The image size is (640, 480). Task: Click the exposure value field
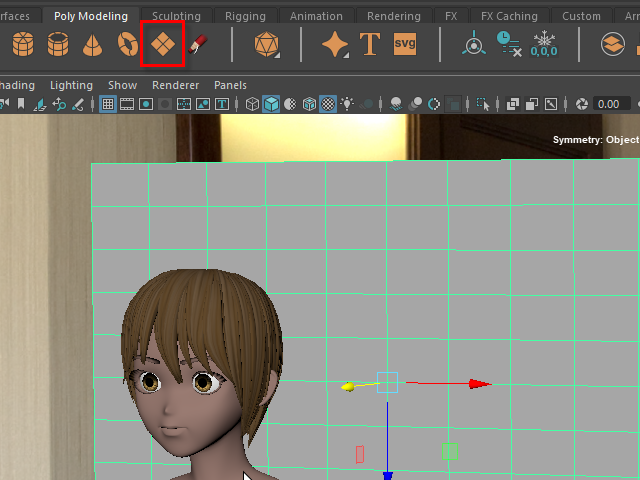click(611, 104)
